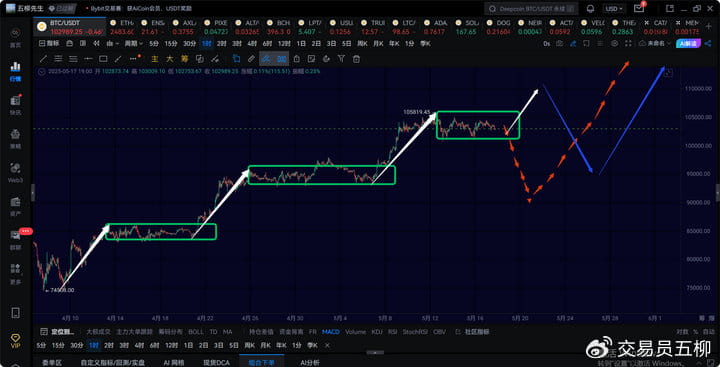Toggle the MACD indicator
The width and height of the screenshot is (720, 367).
tap(331, 332)
